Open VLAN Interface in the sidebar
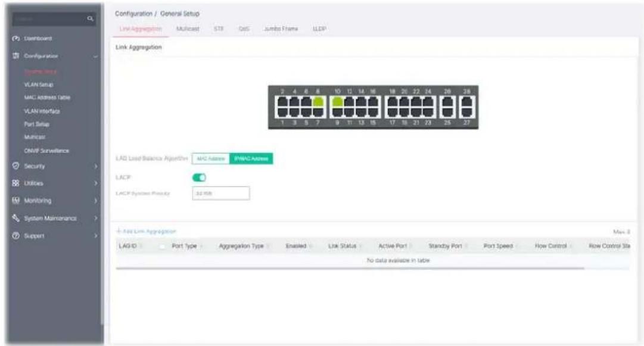 click(x=42, y=111)
